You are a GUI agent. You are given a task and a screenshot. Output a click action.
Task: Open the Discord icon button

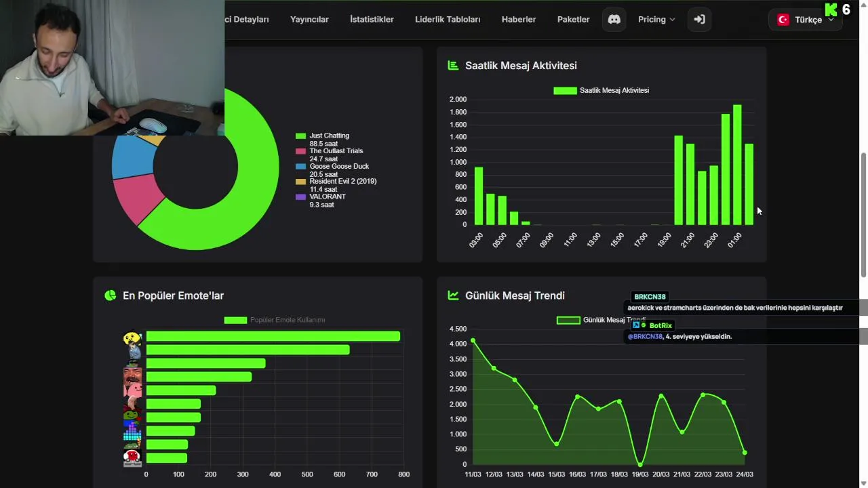pyautogui.click(x=614, y=20)
